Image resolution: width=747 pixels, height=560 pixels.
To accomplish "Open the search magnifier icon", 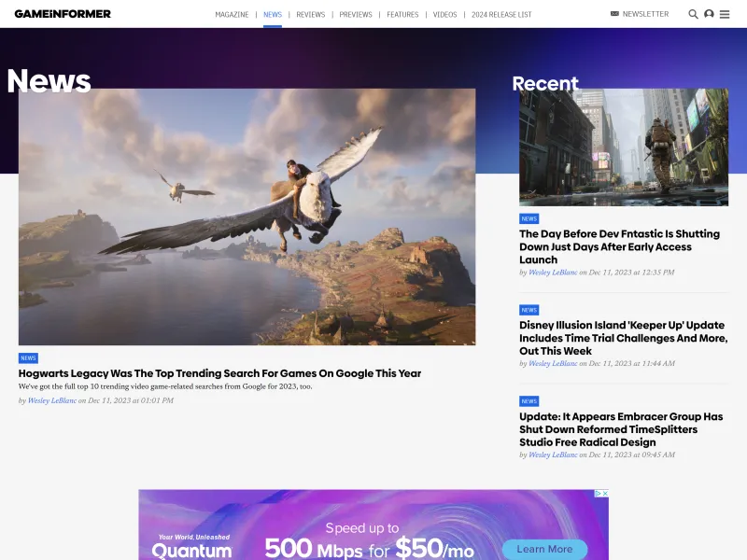I will [x=692, y=14].
